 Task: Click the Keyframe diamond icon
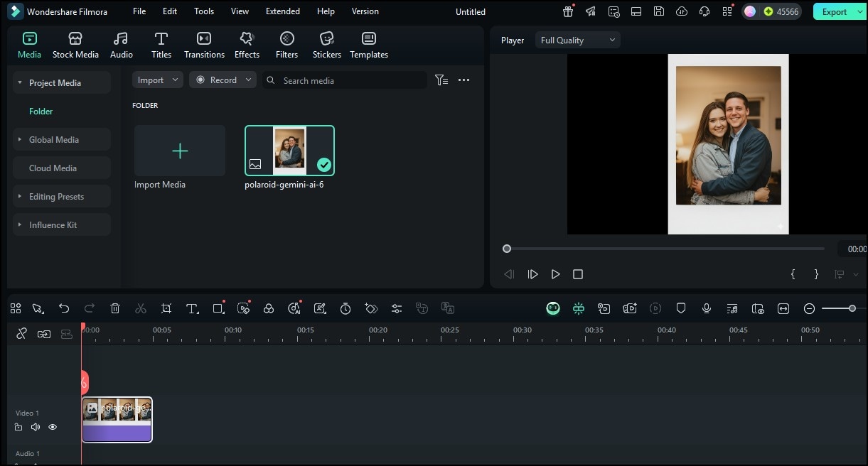click(371, 308)
